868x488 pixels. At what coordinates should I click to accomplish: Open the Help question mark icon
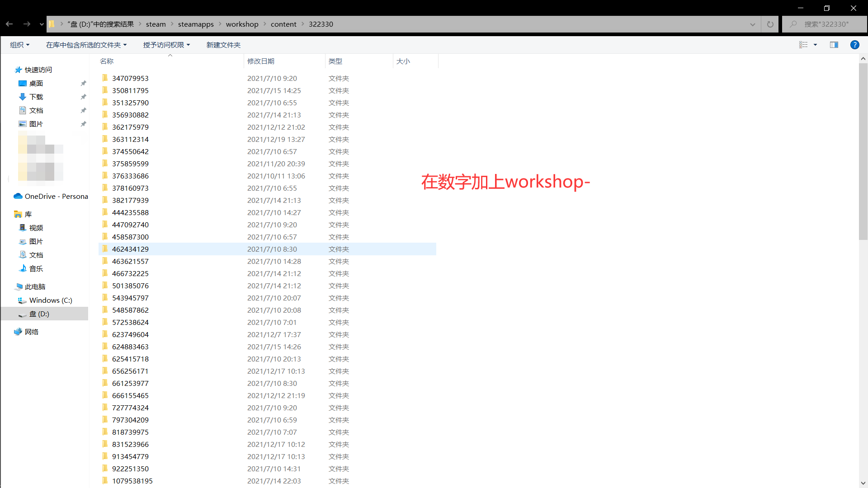(x=854, y=45)
